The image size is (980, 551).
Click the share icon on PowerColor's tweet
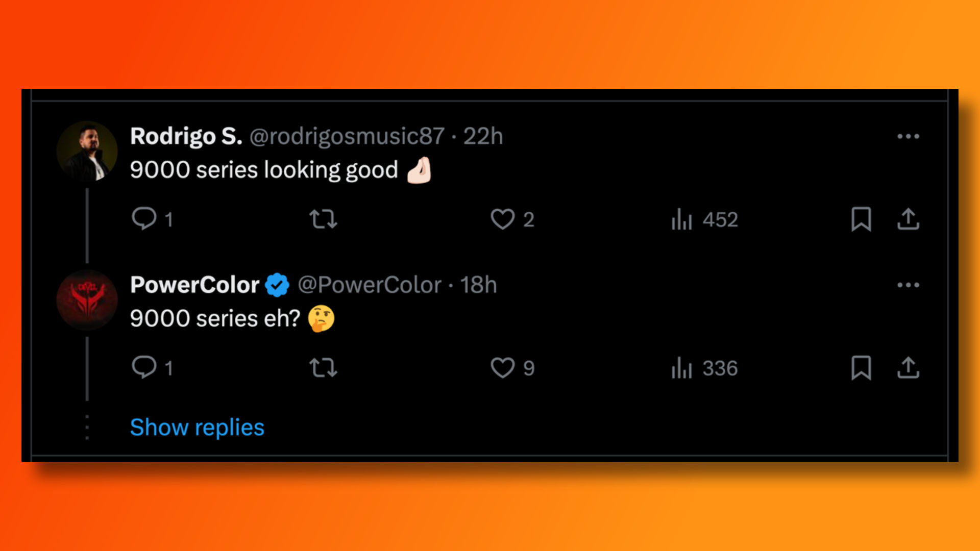click(910, 367)
